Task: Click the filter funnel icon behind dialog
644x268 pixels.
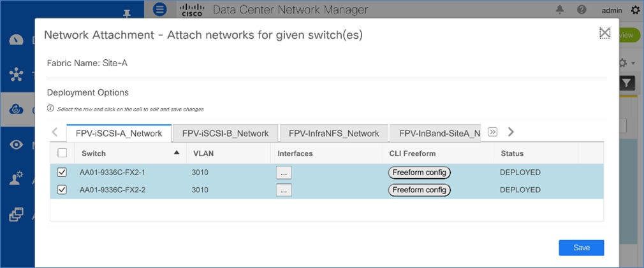Action: (626, 83)
